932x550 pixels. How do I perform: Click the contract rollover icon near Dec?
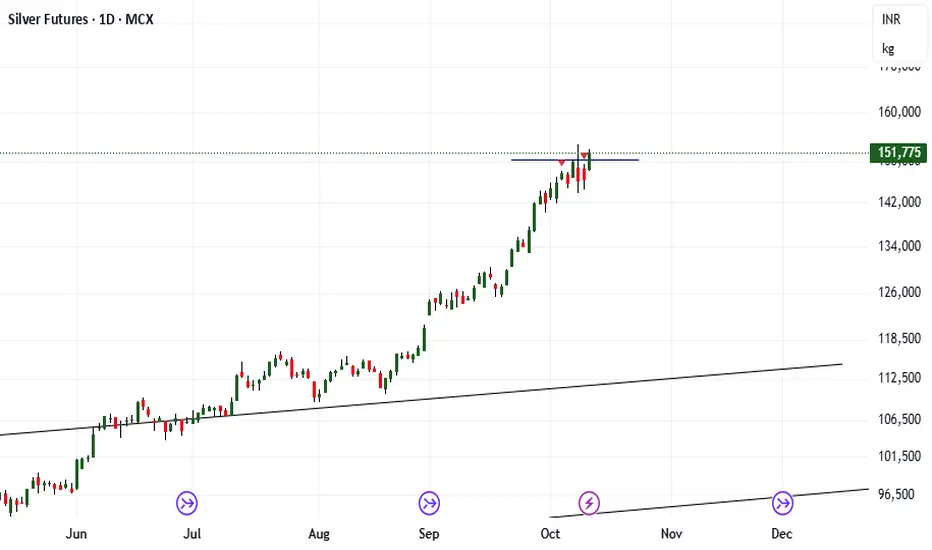pyautogui.click(x=782, y=502)
